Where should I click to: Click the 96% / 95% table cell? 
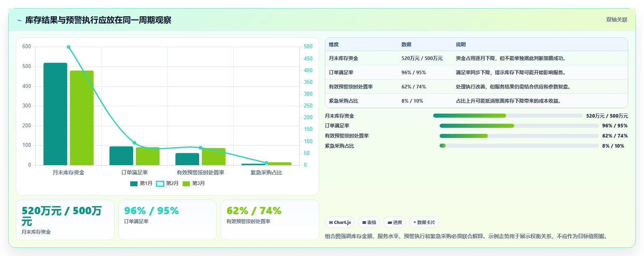414,73
